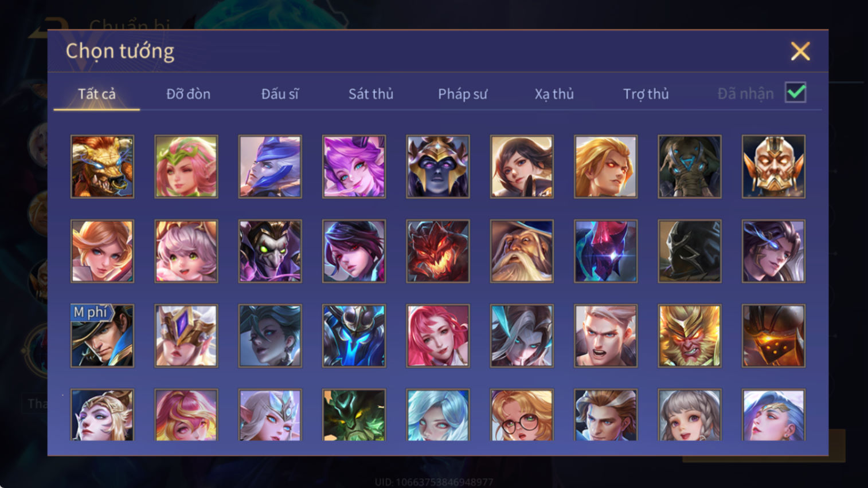View the 'Đấu sĩ' hero tab
Viewport: 868px width, 488px height.
tap(280, 94)
